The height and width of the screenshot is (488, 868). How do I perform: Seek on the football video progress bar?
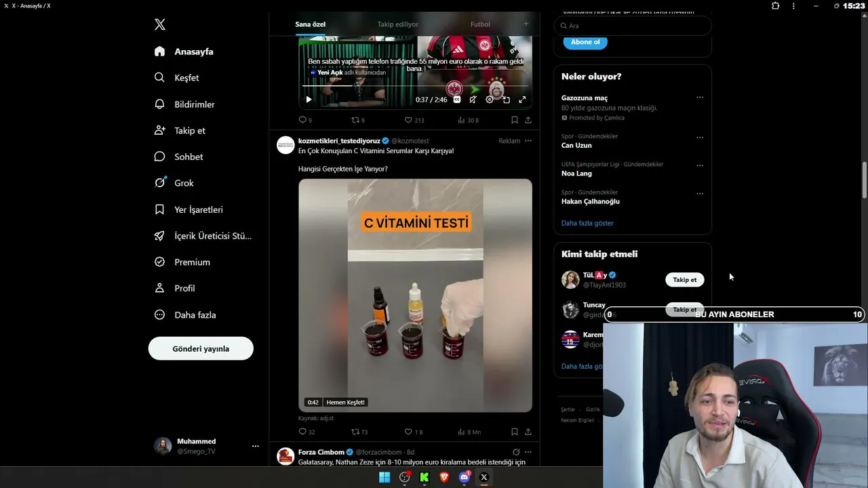[416, 86]
